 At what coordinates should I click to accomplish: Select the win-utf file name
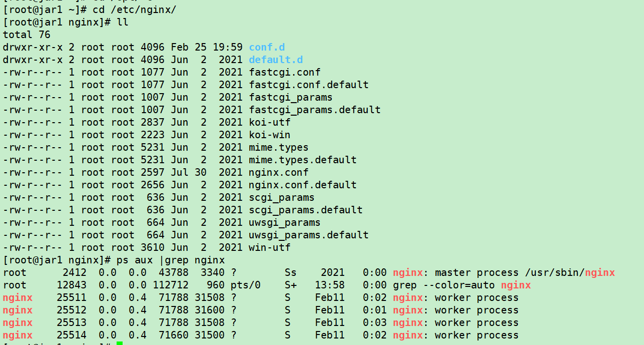(x=270, y=247)
